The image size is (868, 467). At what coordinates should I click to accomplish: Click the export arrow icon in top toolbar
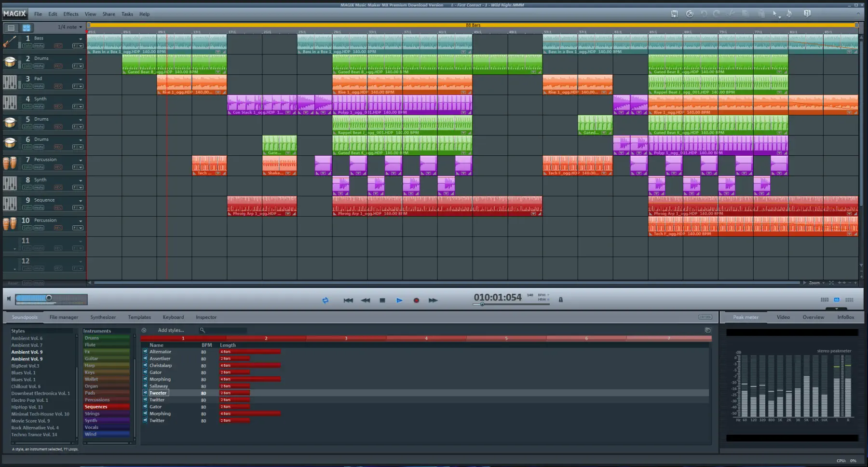click(x=690, y=14)
